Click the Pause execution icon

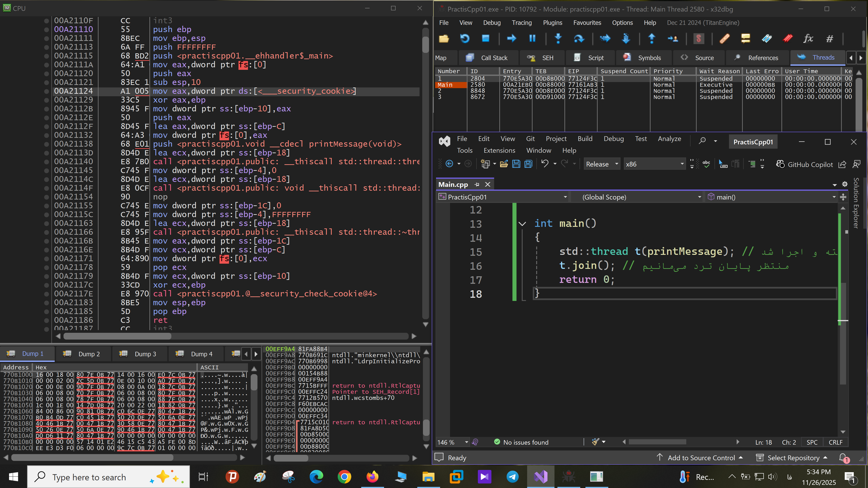[532, 38]
